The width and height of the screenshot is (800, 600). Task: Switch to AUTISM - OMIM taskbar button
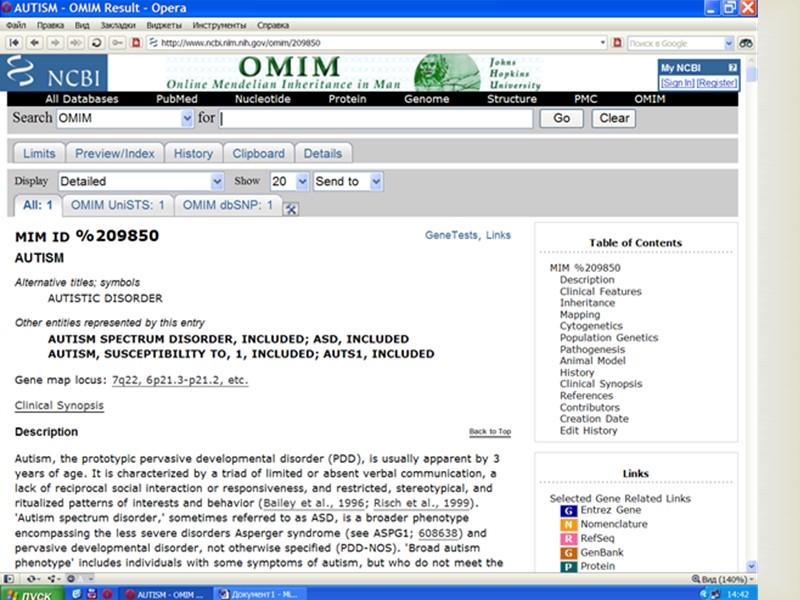[165, 594]
